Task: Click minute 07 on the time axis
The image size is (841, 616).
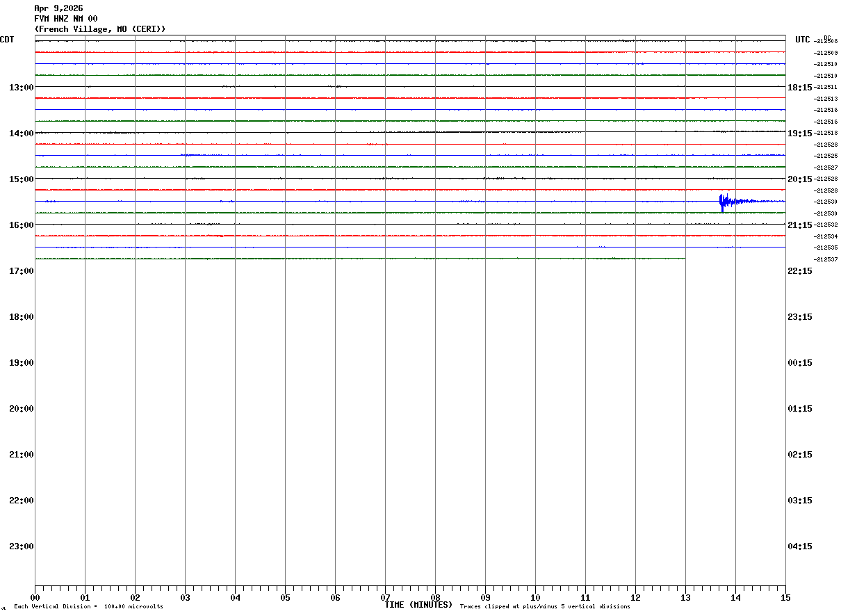Action: click(385, 597)
